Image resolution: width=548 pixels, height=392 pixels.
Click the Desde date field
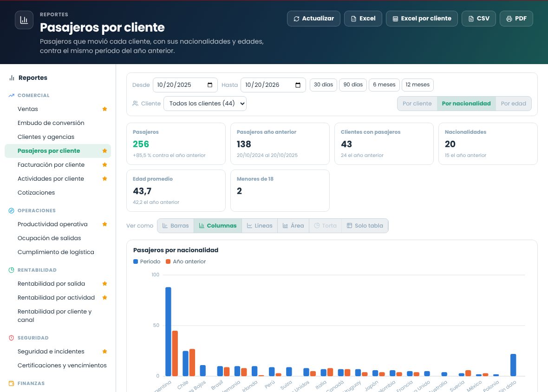click(185, 85)
